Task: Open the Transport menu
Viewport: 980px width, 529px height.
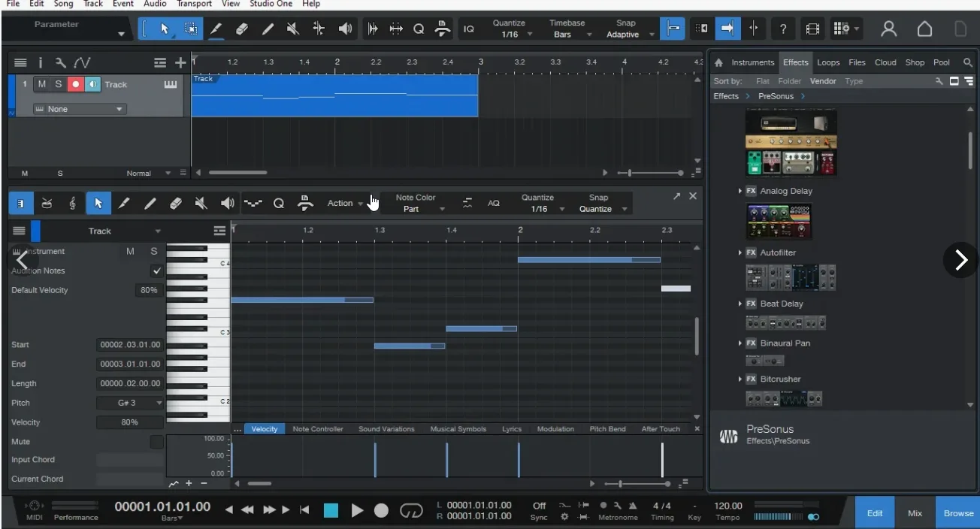Action: click(194, 4)
